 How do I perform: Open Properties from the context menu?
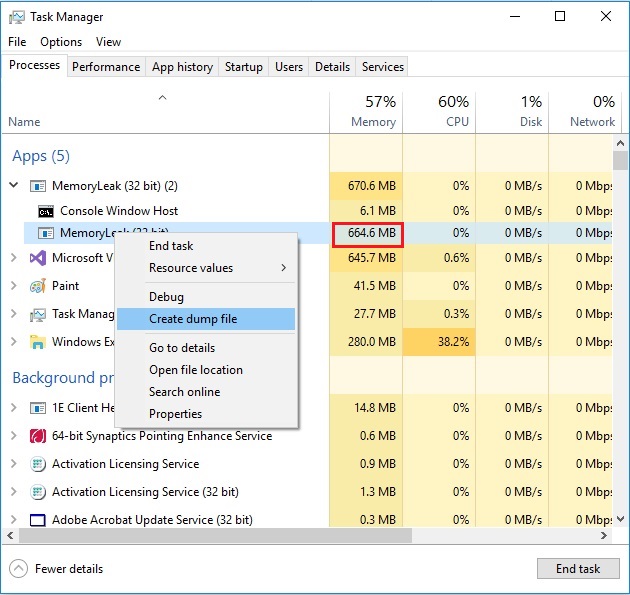(206, 414)
